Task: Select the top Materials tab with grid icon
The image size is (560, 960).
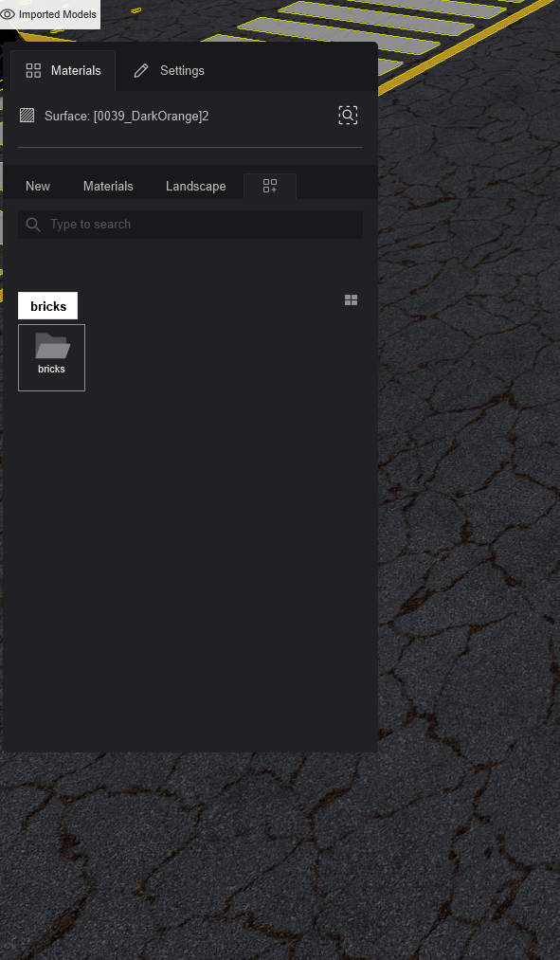Action: pyautogui.click(x=63, y=70)
